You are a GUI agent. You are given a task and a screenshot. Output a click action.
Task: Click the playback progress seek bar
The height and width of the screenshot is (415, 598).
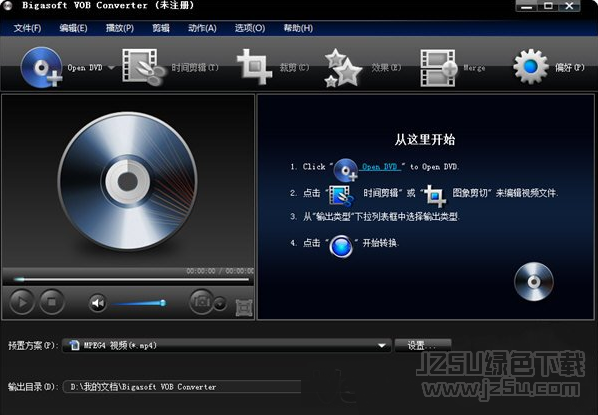click(x=131, y=280)
